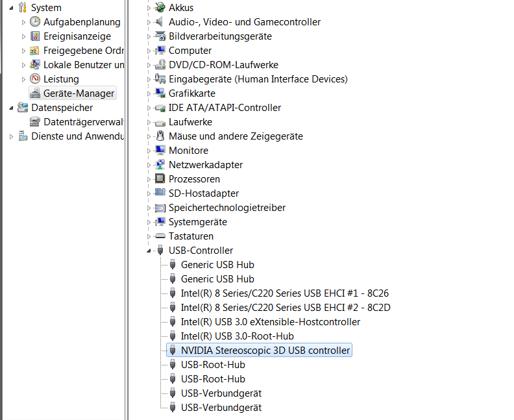Click the Akkus battery icon
The height and width of the screenshot is (420, 514).
tap(160, 7)
